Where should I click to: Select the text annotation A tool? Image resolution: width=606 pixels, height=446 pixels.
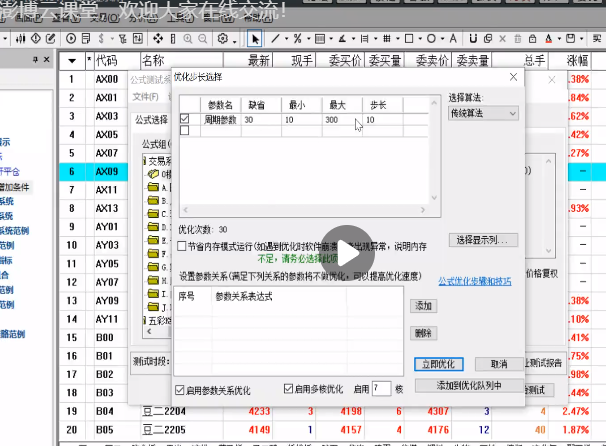click(453, 39)
